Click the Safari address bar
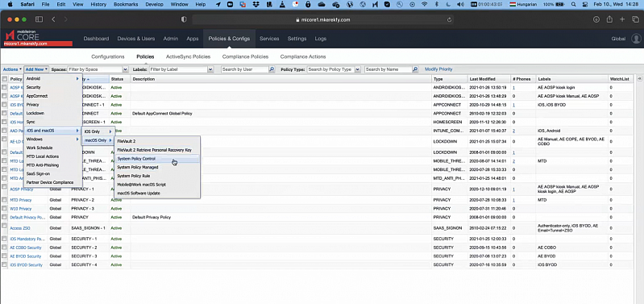The height and width of the screenshot is (304, 644). point(323,19)
